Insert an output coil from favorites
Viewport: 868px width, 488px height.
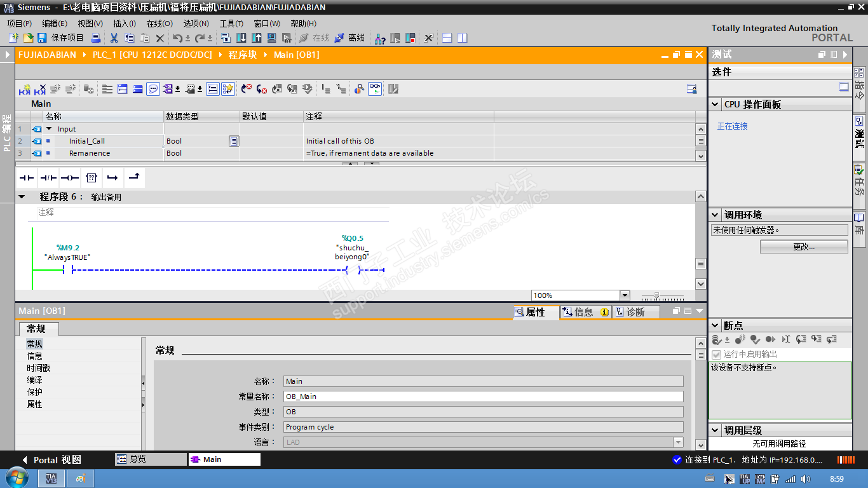click(x=70, y=178)
